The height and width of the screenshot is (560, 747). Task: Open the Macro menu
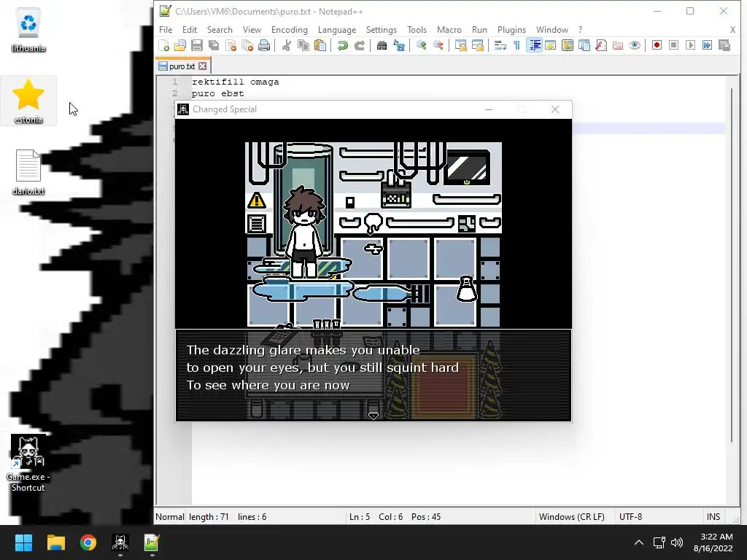[449, 29]
